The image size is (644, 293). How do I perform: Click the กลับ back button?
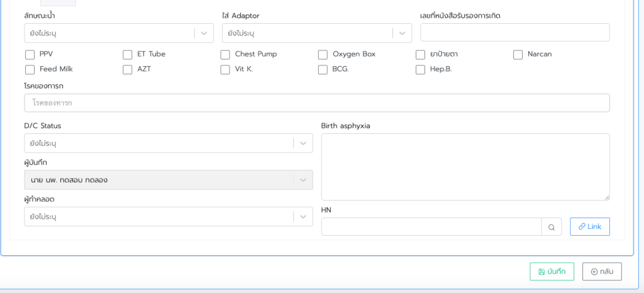pyautogui.click(x=601, y=272)
